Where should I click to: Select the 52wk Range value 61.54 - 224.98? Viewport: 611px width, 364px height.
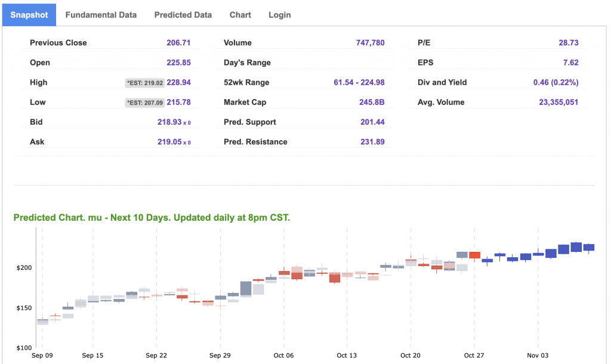click(359, 82)
